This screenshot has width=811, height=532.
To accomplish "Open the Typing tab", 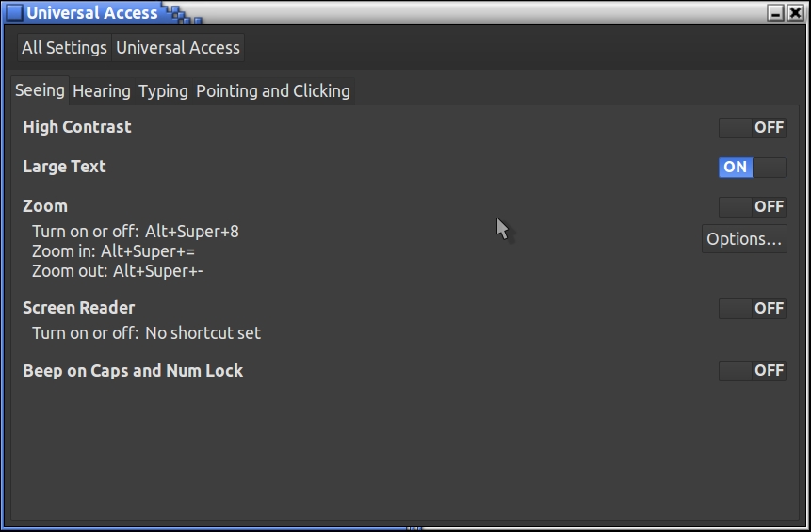I will tap(163, 91).
